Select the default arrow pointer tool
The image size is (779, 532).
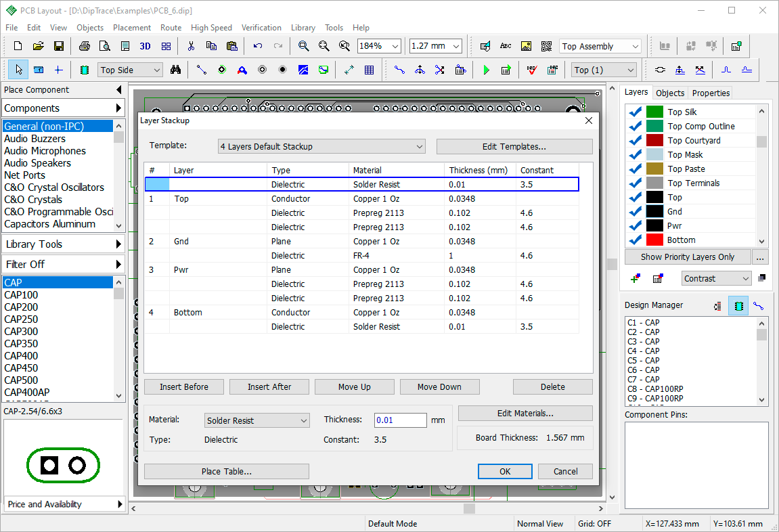(18, 70)
